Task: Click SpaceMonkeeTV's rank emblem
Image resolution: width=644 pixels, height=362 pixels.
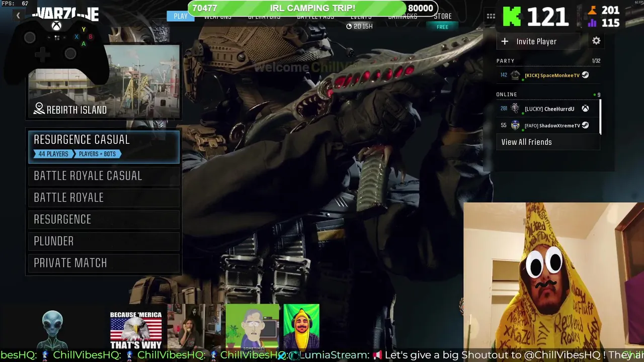Action: [515, 75]
